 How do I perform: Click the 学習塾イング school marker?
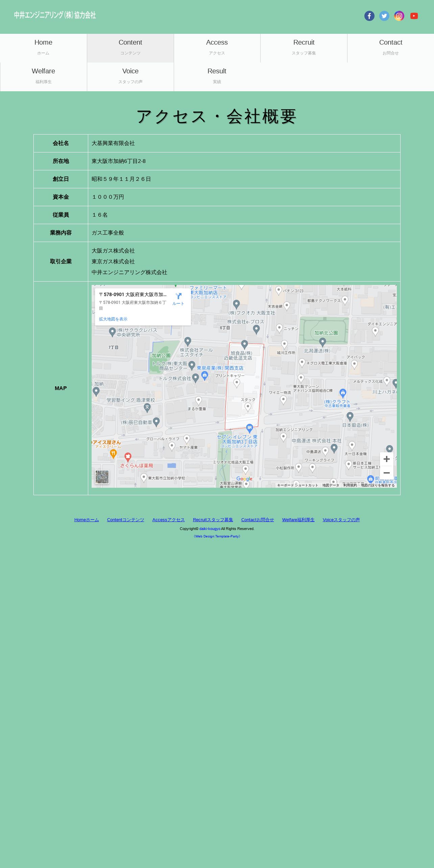[147, 408]
